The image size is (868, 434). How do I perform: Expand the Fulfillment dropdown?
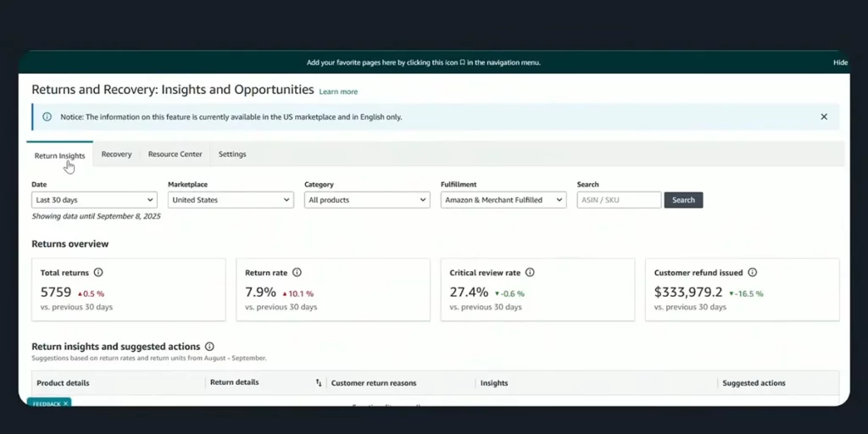(504, 200)
